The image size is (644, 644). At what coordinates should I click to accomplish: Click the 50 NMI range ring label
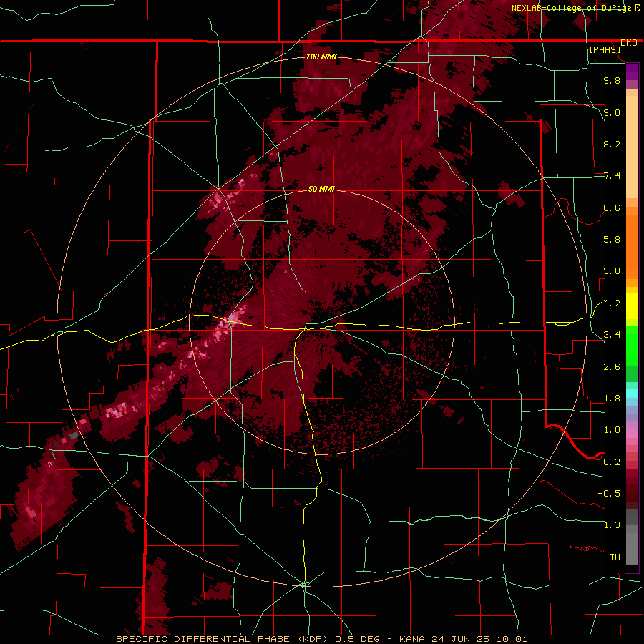pos(321,189)
